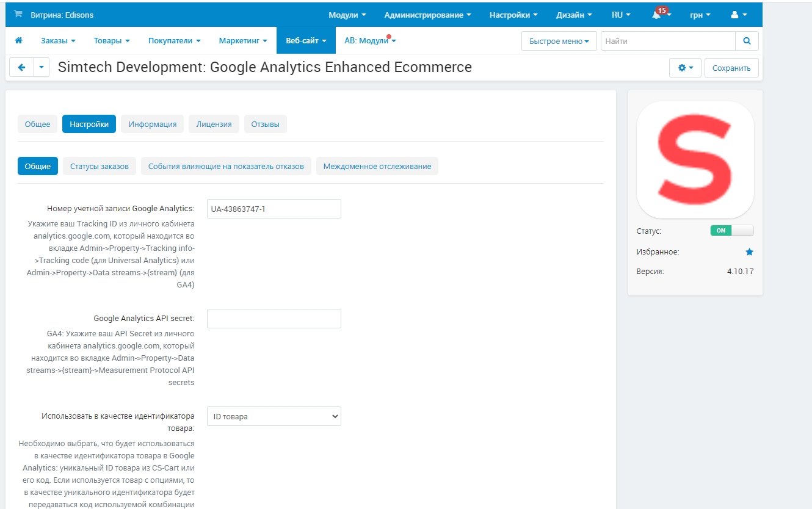The image size is (812, 509).
Task: Open the Администрирование dropdown menu
Action: (427, 15)
